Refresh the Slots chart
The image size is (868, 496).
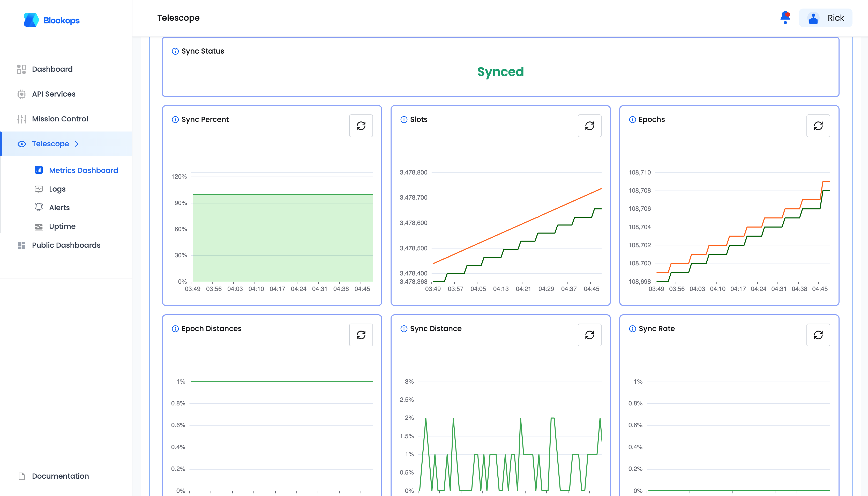[589, 126]
